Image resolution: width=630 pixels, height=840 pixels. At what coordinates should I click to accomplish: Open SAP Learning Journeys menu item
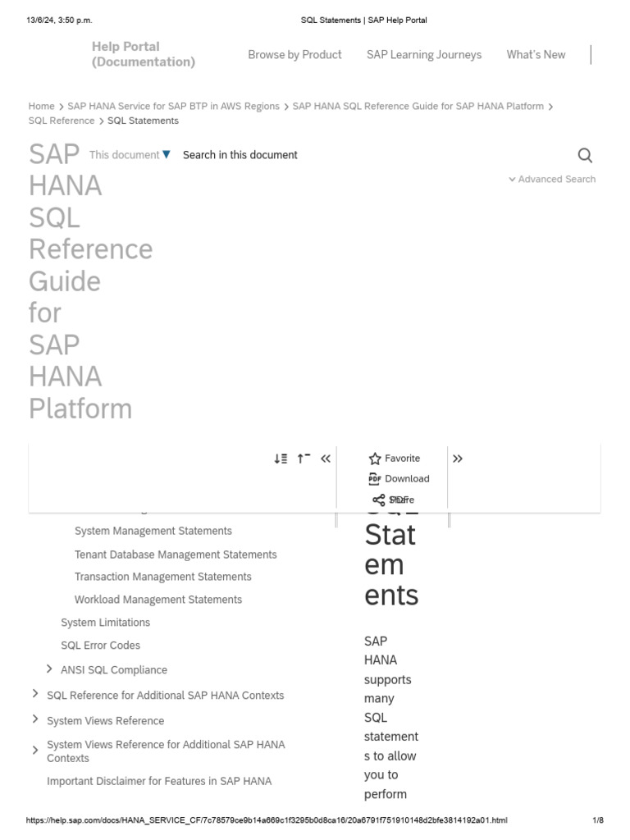click(x=424, y=55)
